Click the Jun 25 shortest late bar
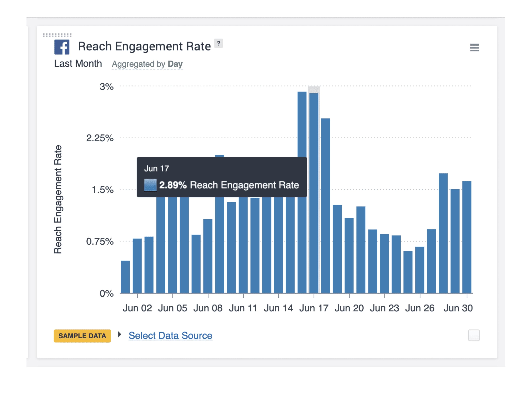532x399 pixels. tap(408, 272)
